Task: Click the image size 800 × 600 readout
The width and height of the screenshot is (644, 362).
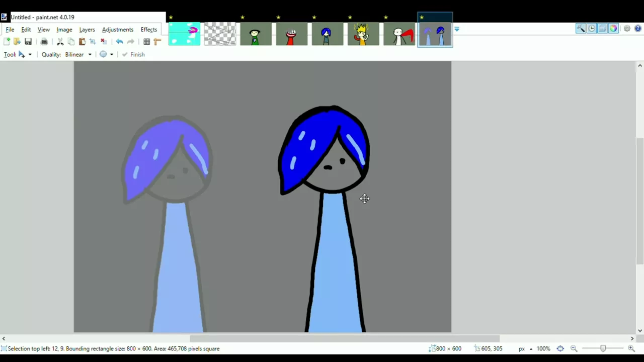Action: (445, 348)
